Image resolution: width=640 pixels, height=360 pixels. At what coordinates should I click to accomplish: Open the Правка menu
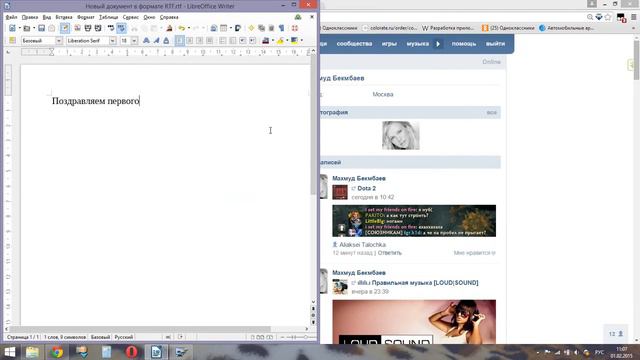tap(30, 17)
